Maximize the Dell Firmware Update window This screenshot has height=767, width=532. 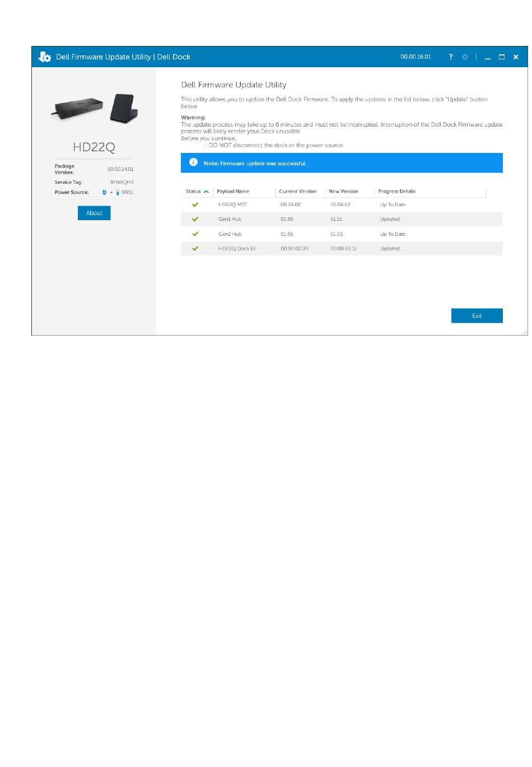click(x=502, y=57)
